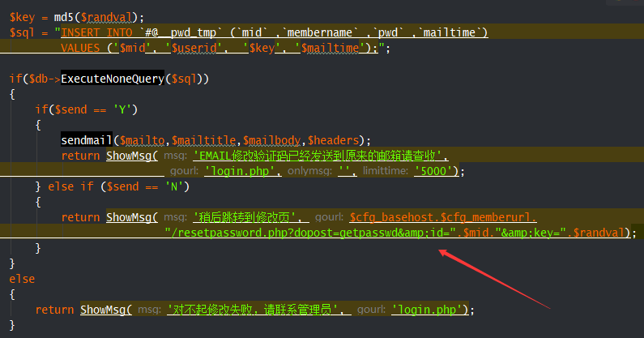Click ShowMsg call before '稍后跳转到修改页'
Image resolution: width=644 pixels, height=338 pixels.
coord(129,217)
